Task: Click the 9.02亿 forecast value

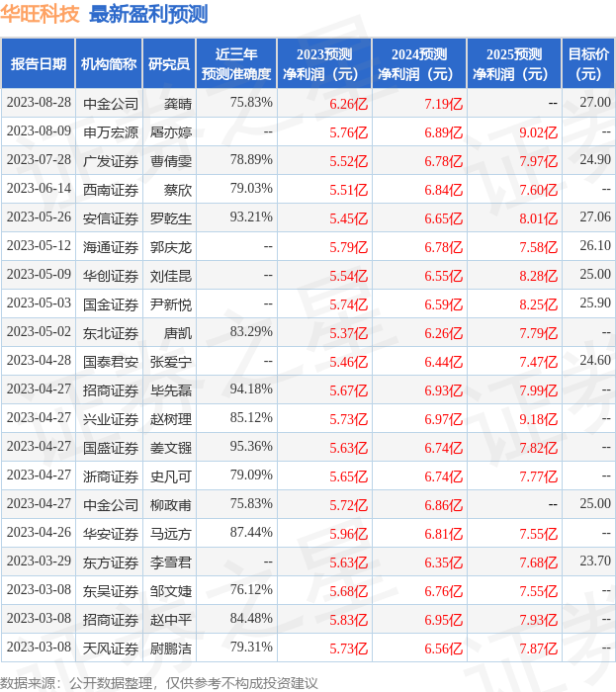Action: pyautogui.click(x=538, y=132)
